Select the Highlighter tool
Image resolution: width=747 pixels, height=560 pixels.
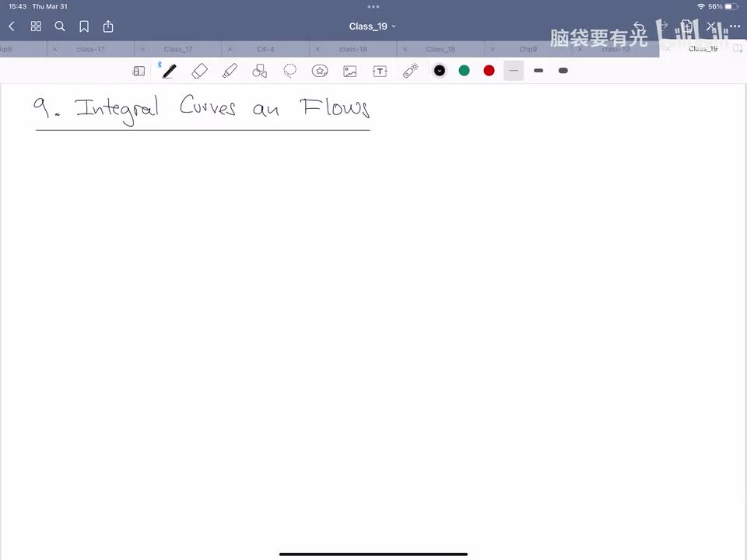(230, 71)
